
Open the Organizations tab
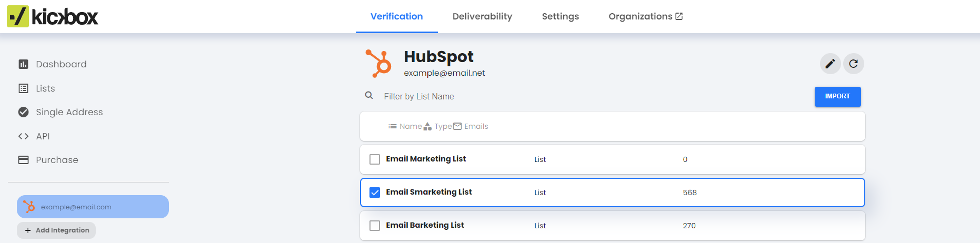(646, 16)
